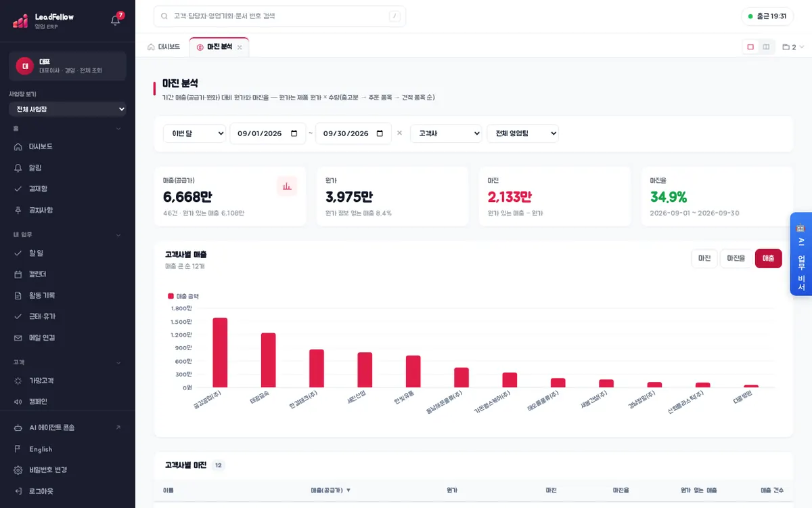Open 알림 in the sidebar

[68, 168]
